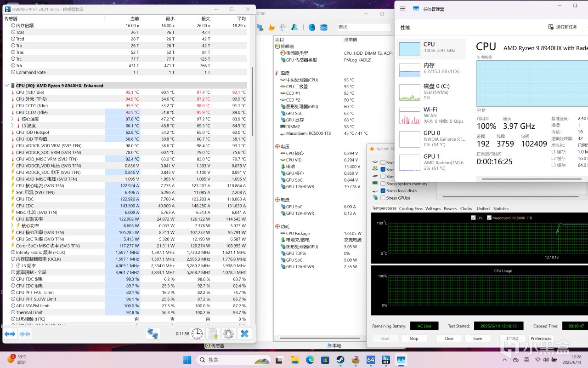
Task: Expand the 核心温度 sensor row
Action: tap(12, 119)
